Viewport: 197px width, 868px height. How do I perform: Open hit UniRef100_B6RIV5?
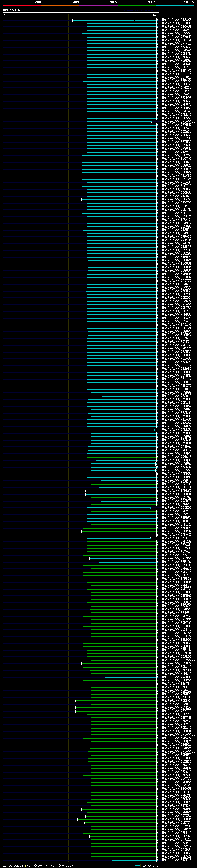click(176, 71)
